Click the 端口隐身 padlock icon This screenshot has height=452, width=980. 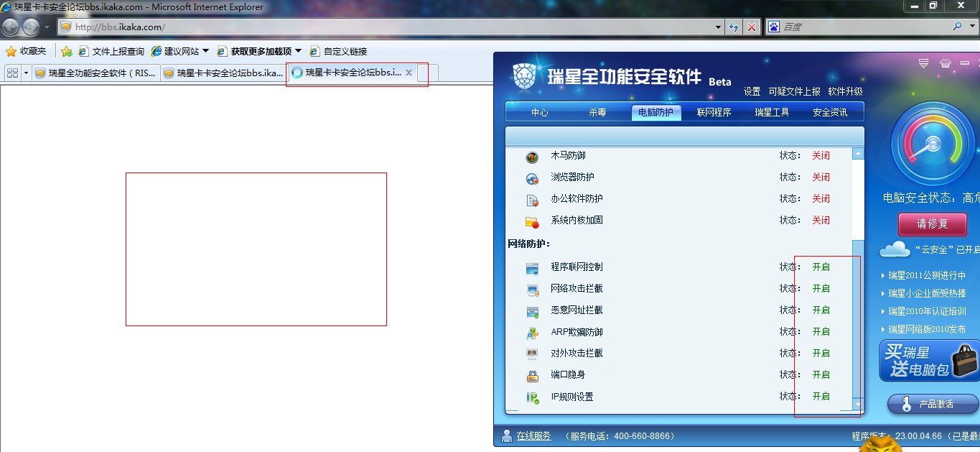point(532,376)
